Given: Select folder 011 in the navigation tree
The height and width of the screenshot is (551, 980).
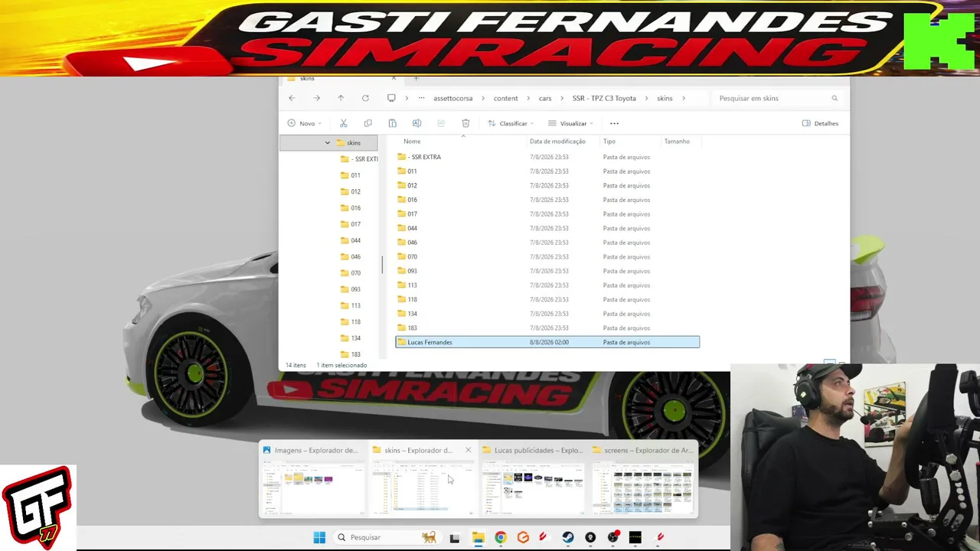Looking at the screenshot, I should coord(355,175).
